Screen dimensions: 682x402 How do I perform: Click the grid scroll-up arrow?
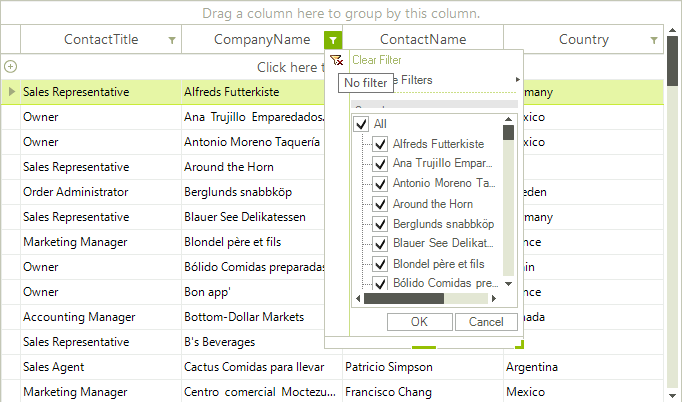tap(672, 30)
